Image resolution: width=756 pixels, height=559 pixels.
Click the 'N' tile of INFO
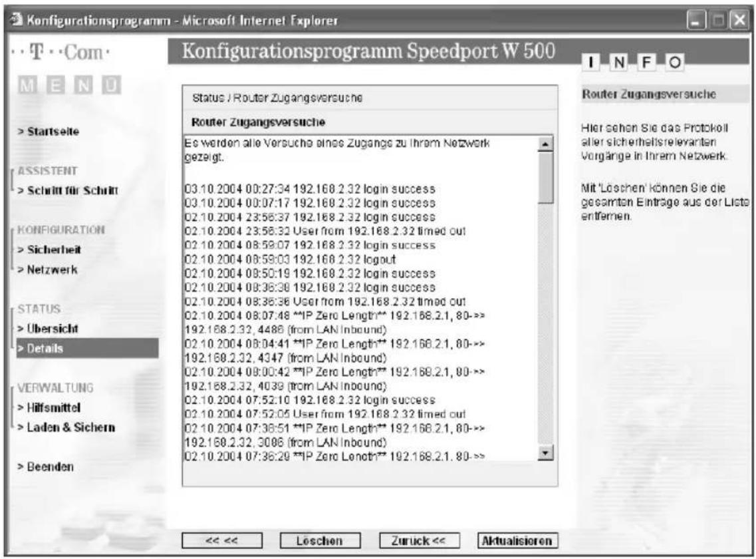click(618, 62)
